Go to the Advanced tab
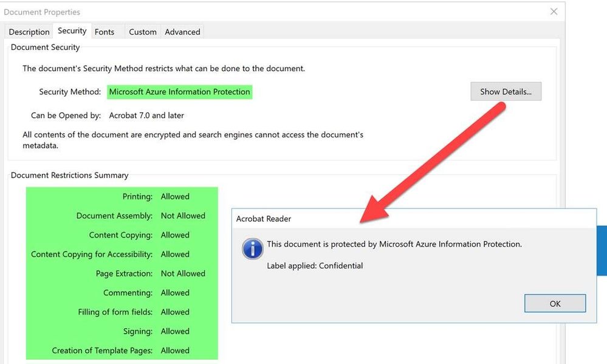The image size is (607, 364). pyautogui.click(x=182, y=32)
